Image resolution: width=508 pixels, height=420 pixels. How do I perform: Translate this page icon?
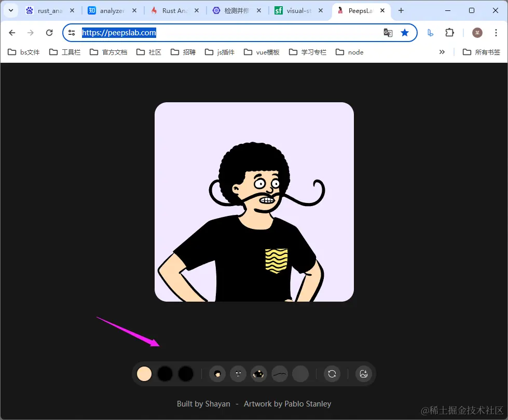coord(388,33)
